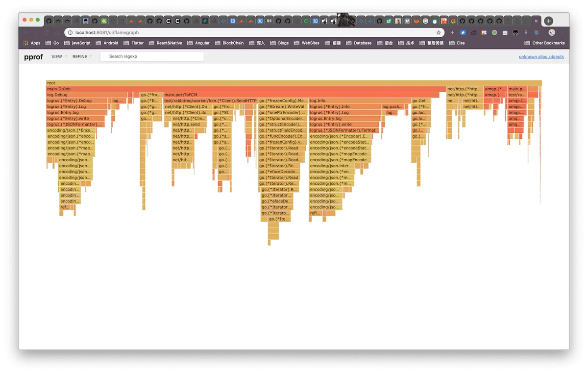Open the Angular bookmarks folder
The height and width of the screenshot is (374, 588).
click(198, 43)
